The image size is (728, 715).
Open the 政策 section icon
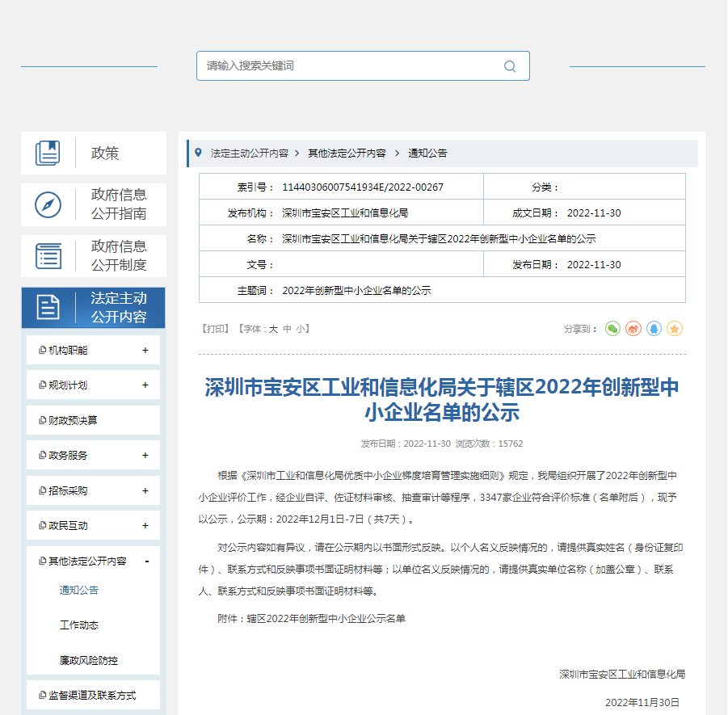tap(48, 153)
